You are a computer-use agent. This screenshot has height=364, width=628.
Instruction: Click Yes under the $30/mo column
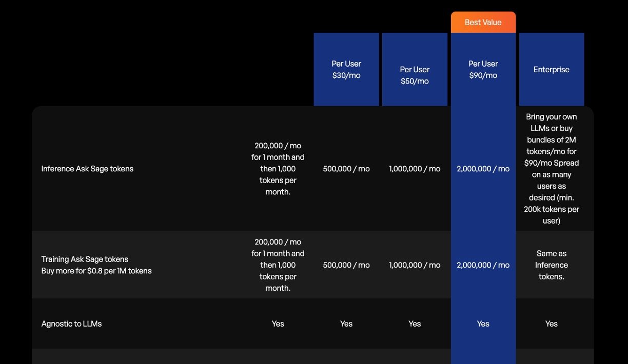346,323
